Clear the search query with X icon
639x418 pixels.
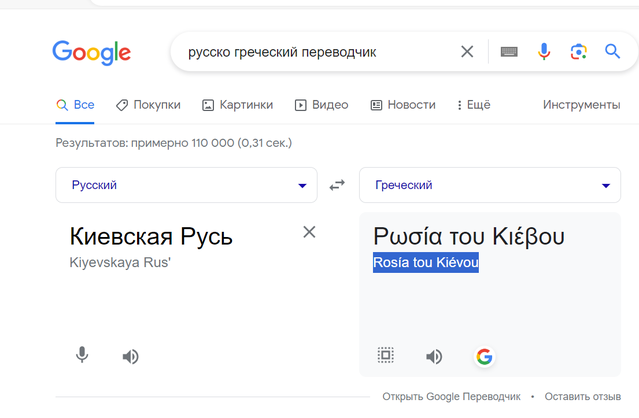pyautogui.click(x=467, y=52)
